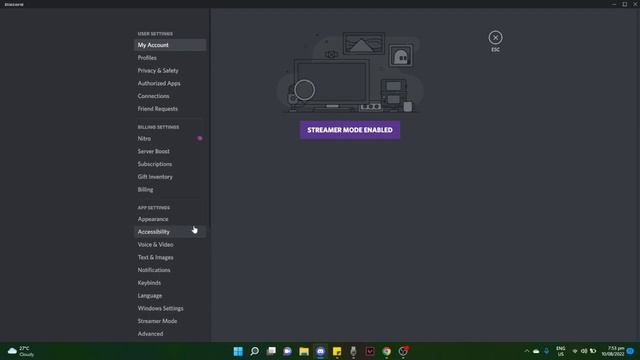This screenshot has height=360, width=640.
Task: Open network Wi-Fi tray icon
Action: point(575,351)
